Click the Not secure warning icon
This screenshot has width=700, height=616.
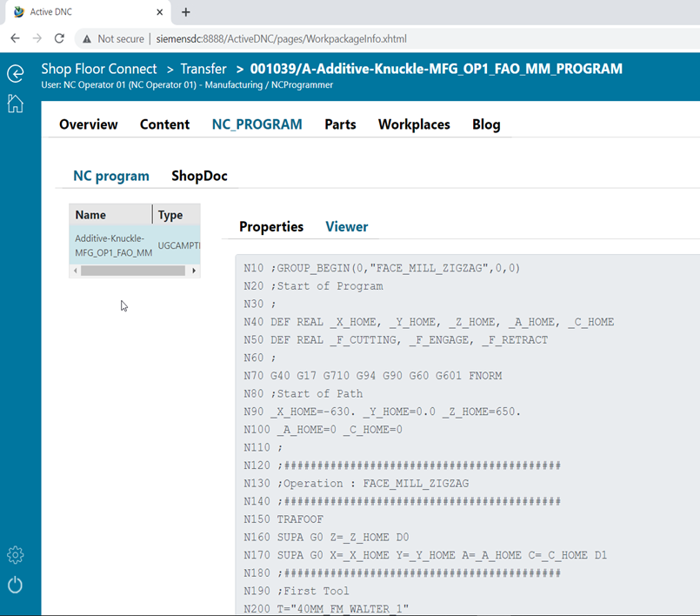(x=87, y=39)
